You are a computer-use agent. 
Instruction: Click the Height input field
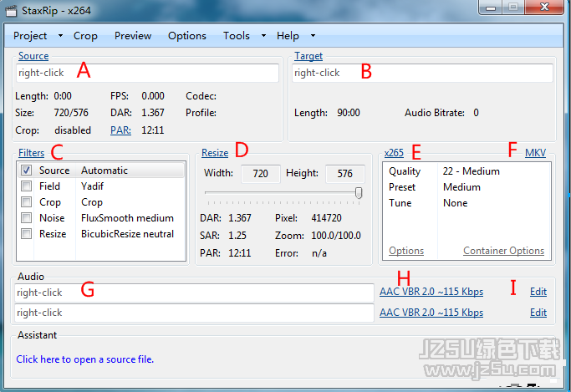(345, 174)
